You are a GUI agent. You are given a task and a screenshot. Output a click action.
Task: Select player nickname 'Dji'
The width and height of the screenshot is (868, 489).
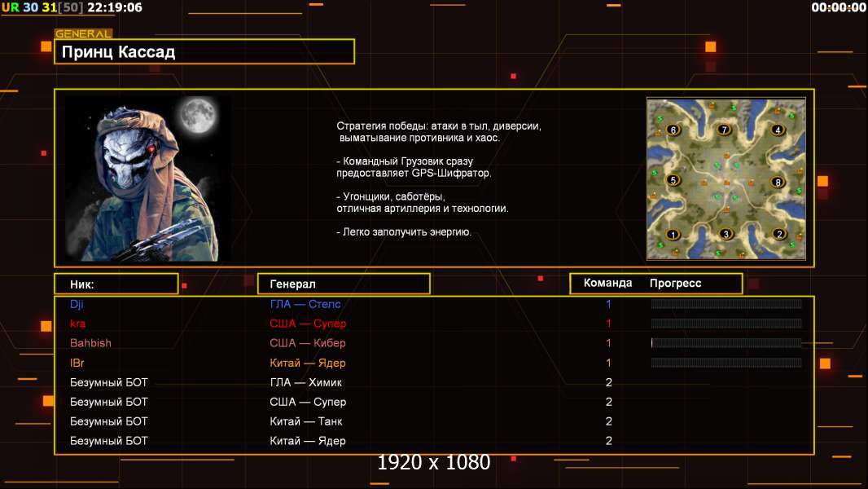click(77, 304)
